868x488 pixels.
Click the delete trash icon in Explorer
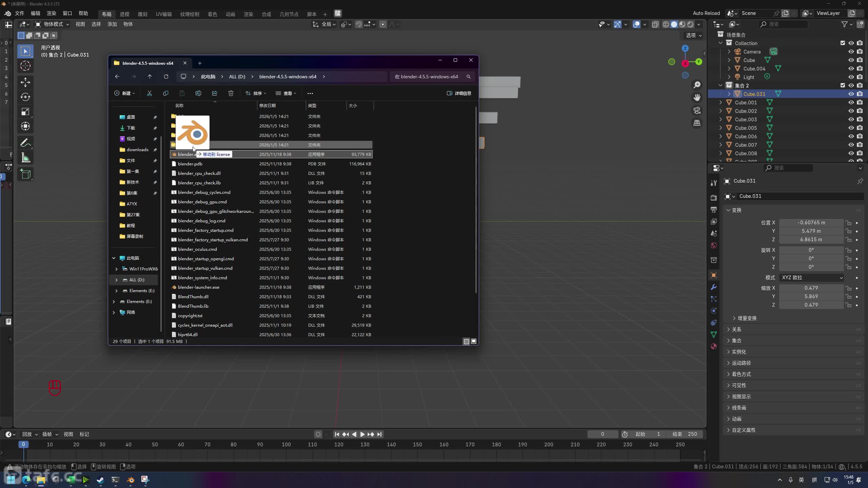tap(231, 93)
